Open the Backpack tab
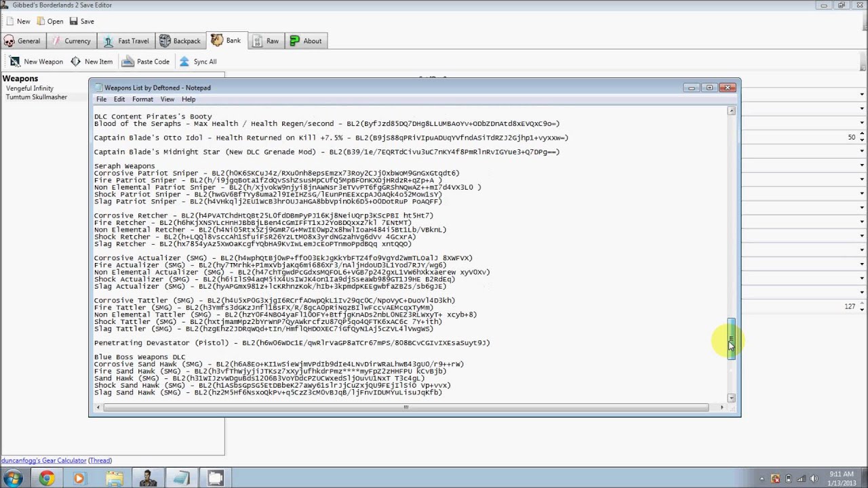The image size is (868, 488). coord(180,41)
